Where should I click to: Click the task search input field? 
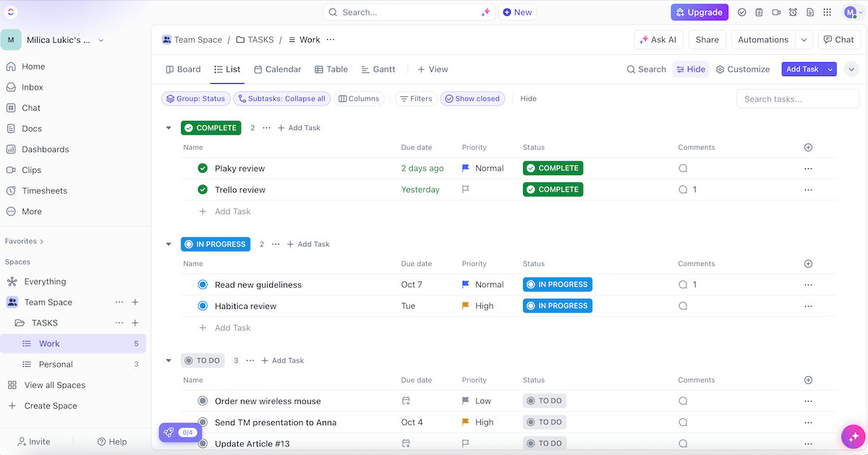pyautogui.click(x=797, y=98)
